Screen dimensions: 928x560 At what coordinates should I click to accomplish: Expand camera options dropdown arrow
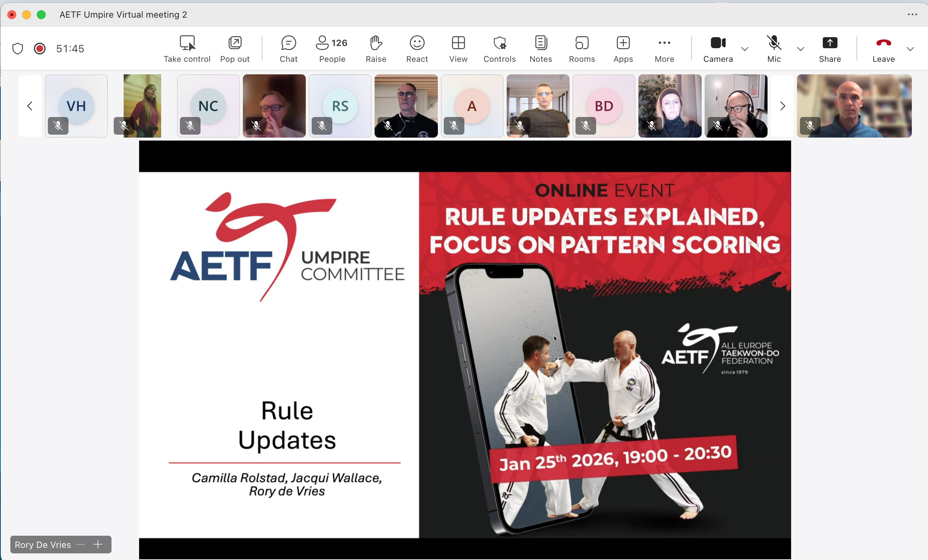[x=745, y=49]
